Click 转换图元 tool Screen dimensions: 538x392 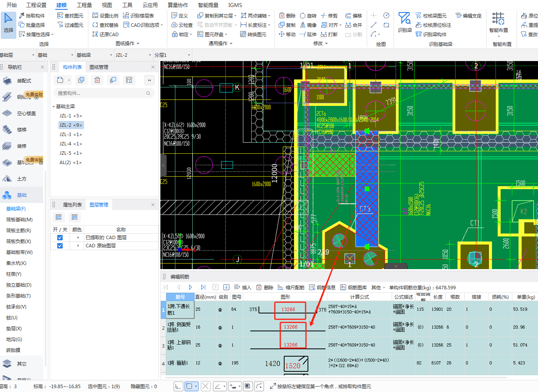(x=253, y=34)
